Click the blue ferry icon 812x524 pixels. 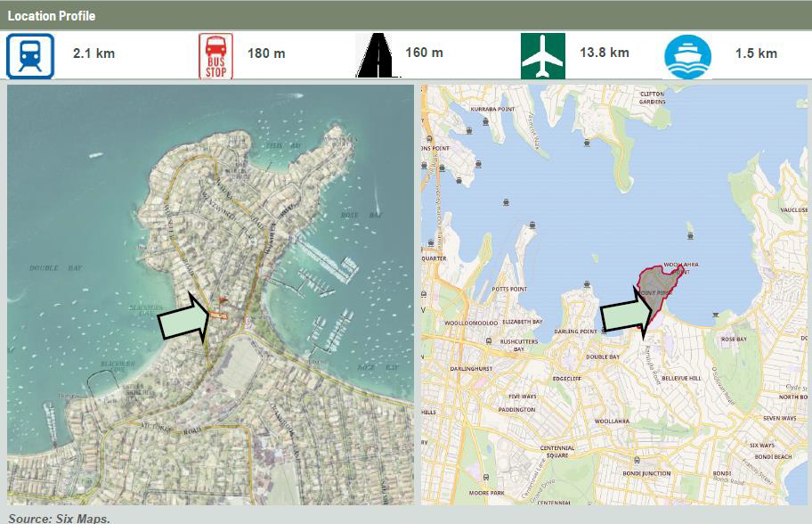pos(687,56)
